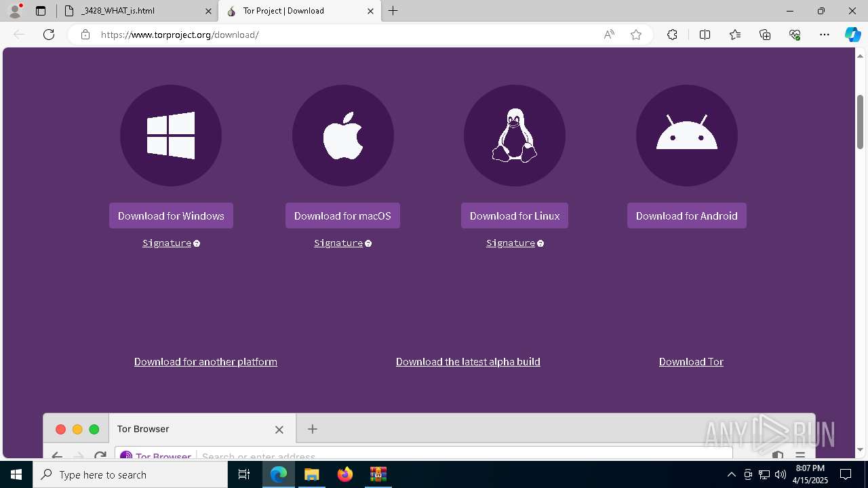Viewport: 868px width, 488px height.
Task: Click the help icon beside Linux Signature
Action: pos(540,243)
